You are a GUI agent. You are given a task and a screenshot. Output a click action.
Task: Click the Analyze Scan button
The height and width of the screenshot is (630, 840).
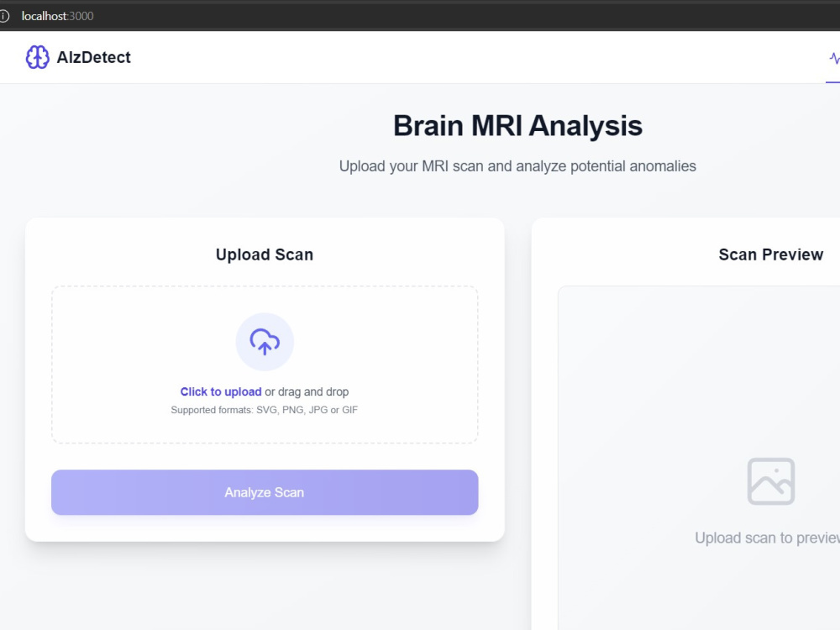click(x=265, y=492)
